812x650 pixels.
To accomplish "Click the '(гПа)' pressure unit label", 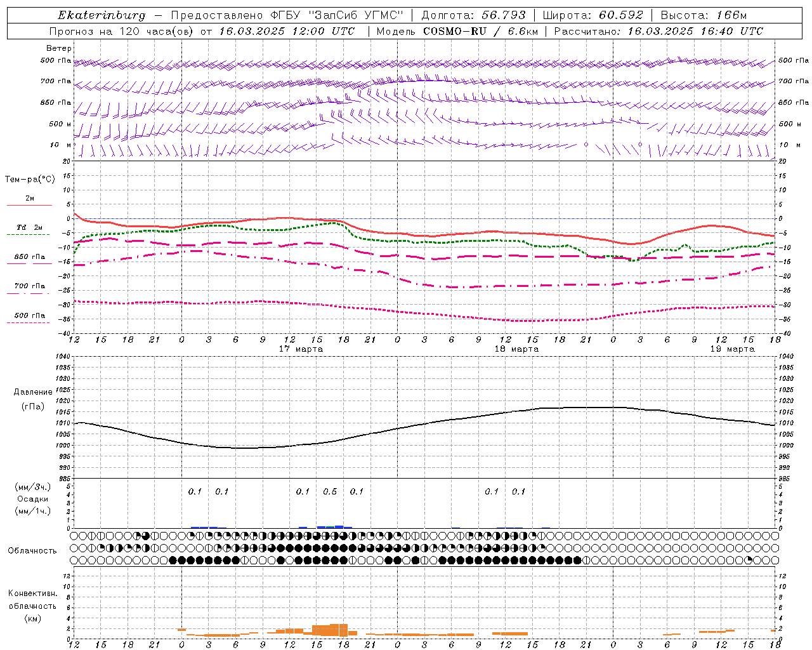I will click(x=33, y=407).
